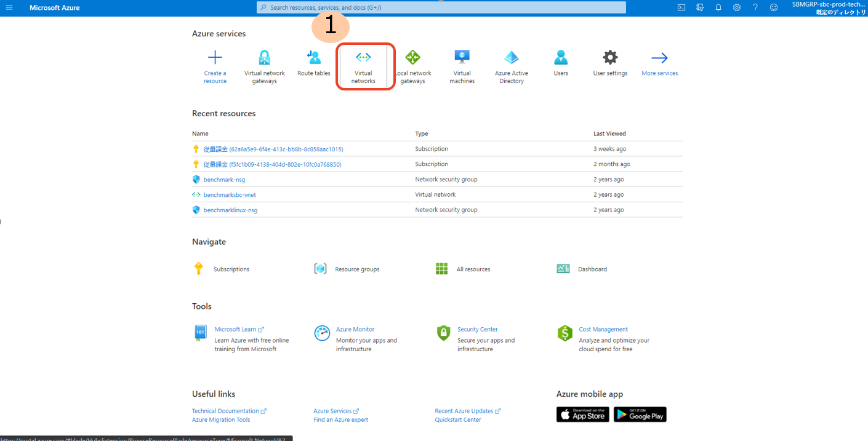Open Recent Azure Updates link
This screenshot has height=441, width=868.
[x=467, y=411]
